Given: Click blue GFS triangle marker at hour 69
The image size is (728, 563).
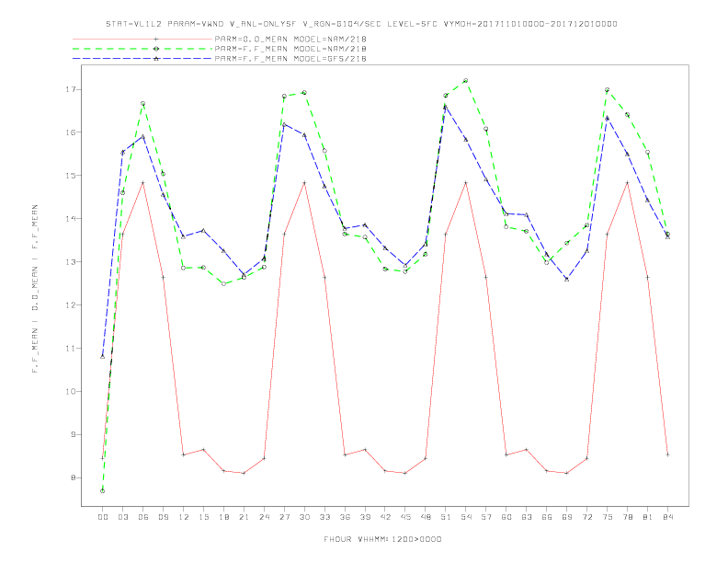Looking at the screenshot, I should click(x=566, y=279).
